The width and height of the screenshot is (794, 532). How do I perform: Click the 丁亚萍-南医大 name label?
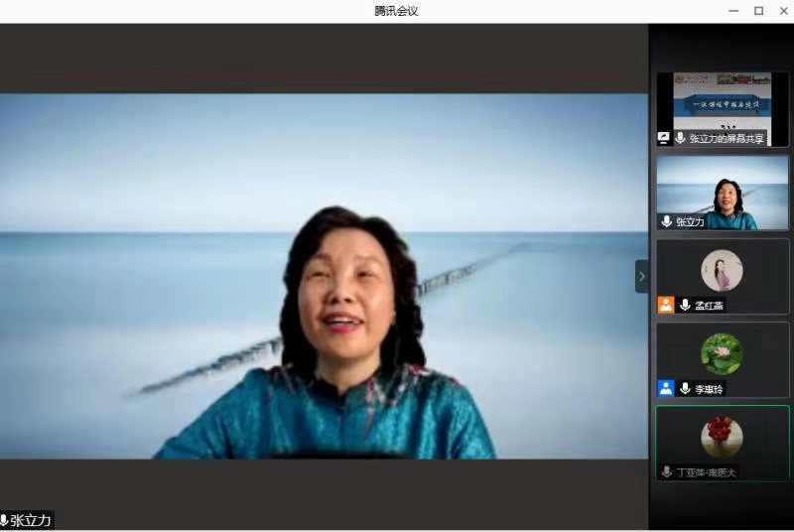[707, 472]
